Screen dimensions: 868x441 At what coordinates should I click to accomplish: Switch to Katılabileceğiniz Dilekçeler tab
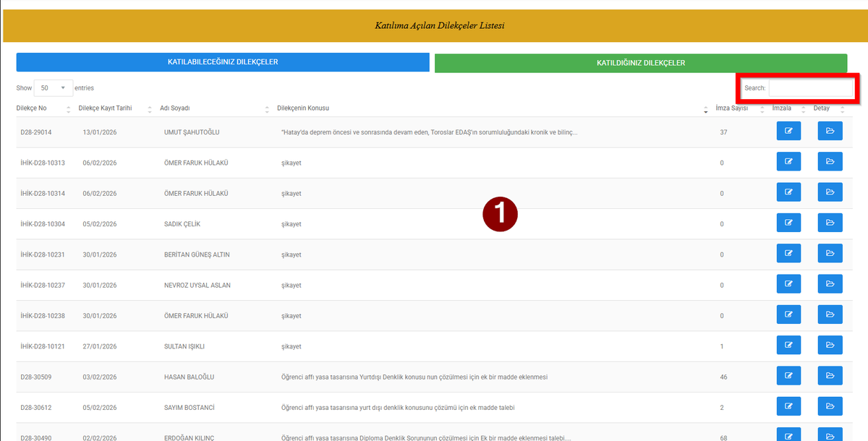(222, 62)
